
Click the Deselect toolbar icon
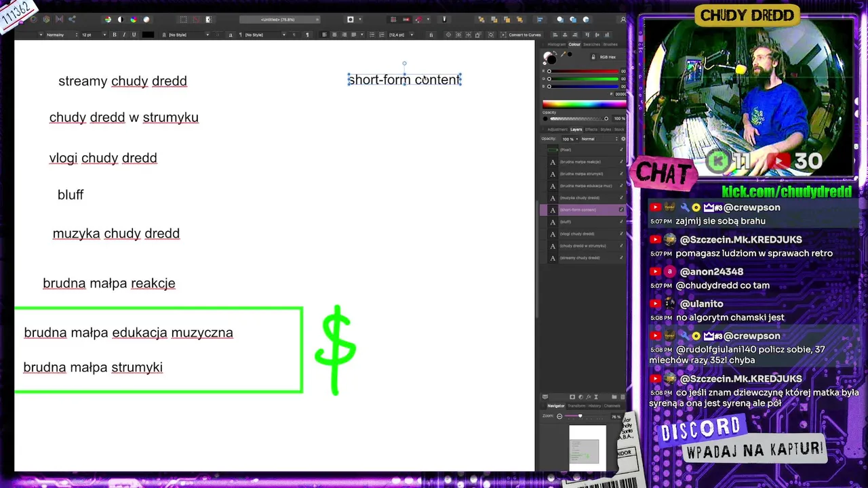[x=196, y=20]
